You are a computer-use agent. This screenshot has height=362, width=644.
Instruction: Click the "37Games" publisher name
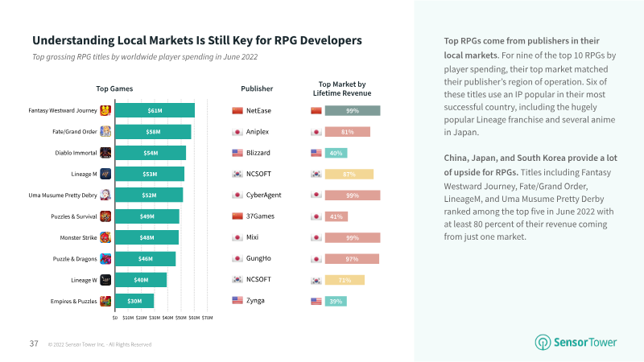point(260,216)
